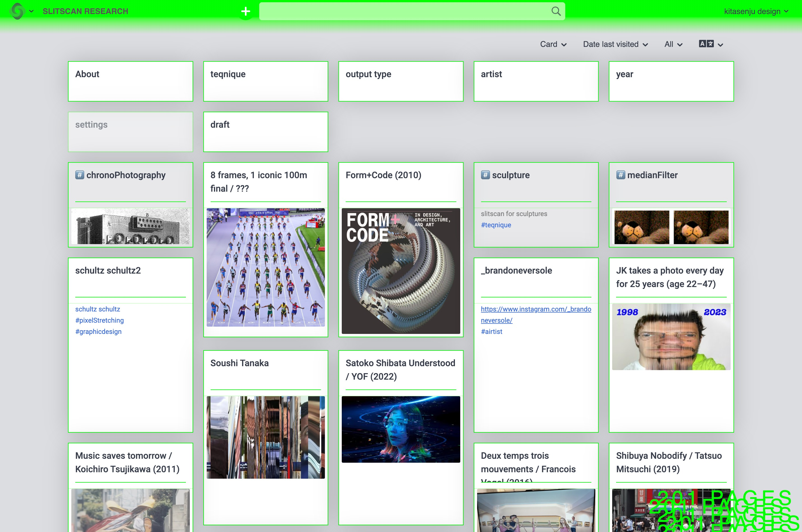Click the #pixelStretching tag link
This screenshot has height=532, width=802.
tap(99, 320)
